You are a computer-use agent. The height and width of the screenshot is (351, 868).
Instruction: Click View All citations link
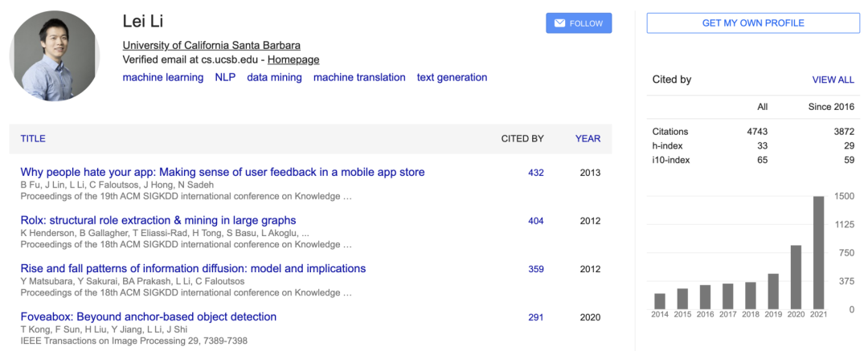click(x=833, y=80)
